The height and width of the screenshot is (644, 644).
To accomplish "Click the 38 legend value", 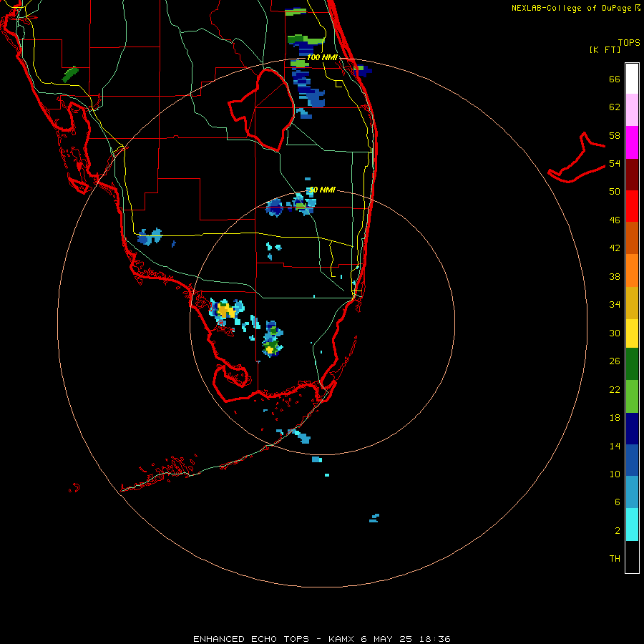I will tap(615, 276).
